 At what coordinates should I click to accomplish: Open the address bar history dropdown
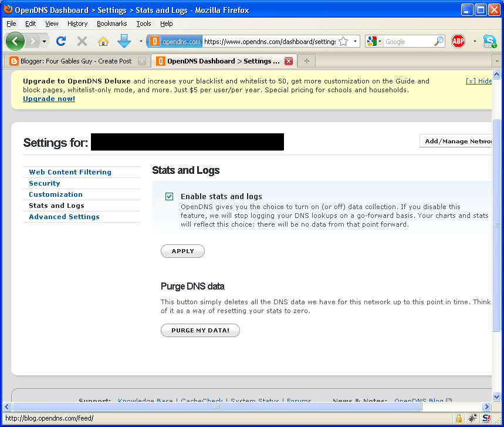point(355,41)
